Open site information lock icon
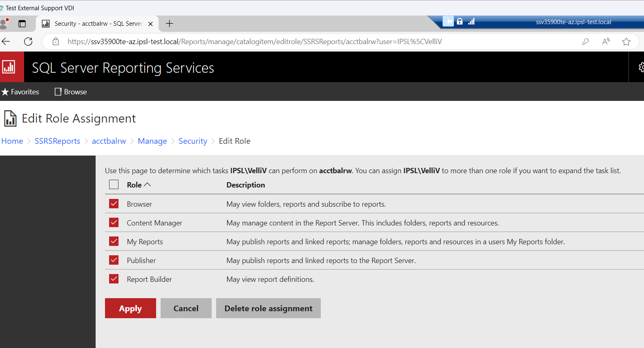Screen dimensions: 644x348 pos(56,41)
